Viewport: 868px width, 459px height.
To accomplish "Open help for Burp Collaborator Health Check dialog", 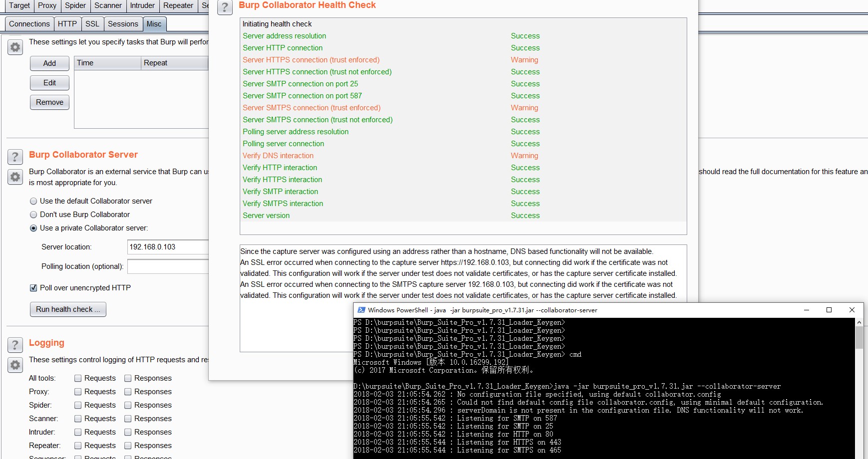I will pos(225,7).
